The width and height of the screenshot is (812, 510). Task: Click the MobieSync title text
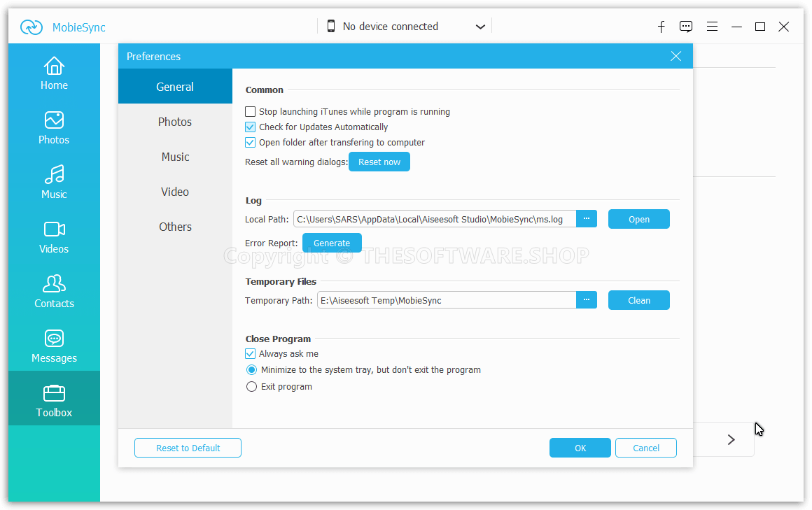point(78,27)
